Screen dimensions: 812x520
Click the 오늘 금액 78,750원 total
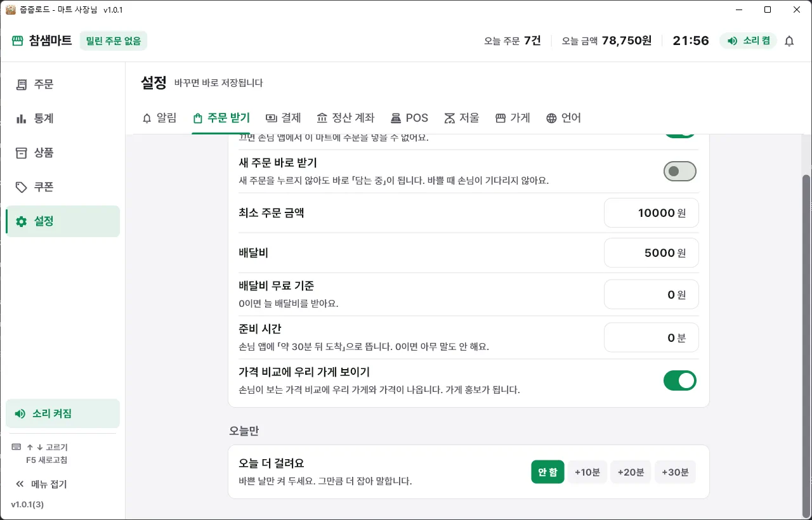tap(607, 41)
